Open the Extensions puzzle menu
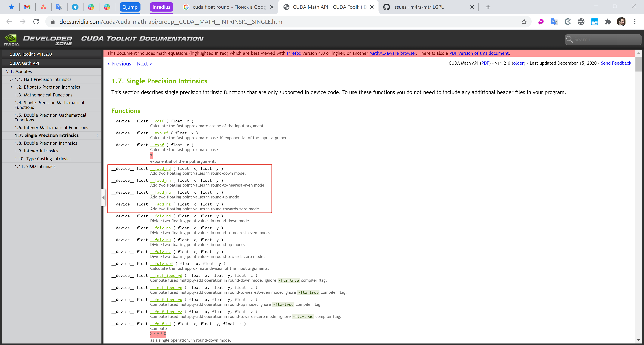644x345 pixels. point(608,22)
